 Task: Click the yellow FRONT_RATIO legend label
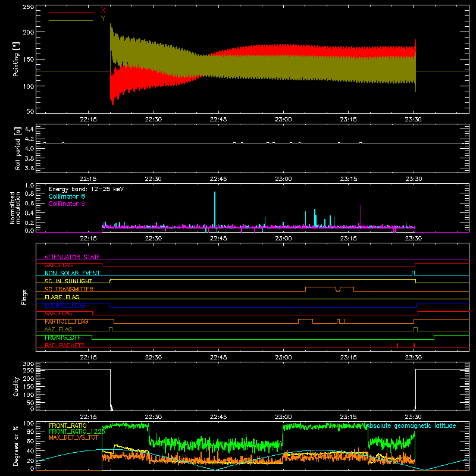(68, 425)
